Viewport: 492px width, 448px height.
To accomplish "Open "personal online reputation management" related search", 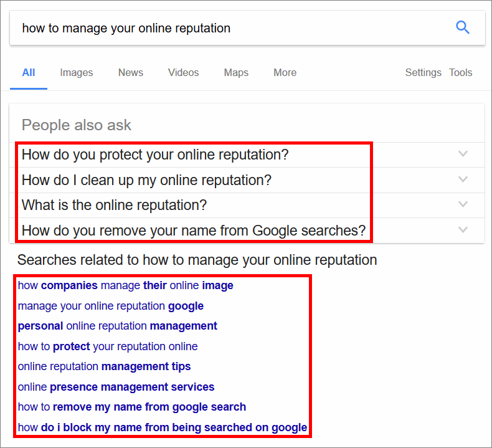I will 117,326.
